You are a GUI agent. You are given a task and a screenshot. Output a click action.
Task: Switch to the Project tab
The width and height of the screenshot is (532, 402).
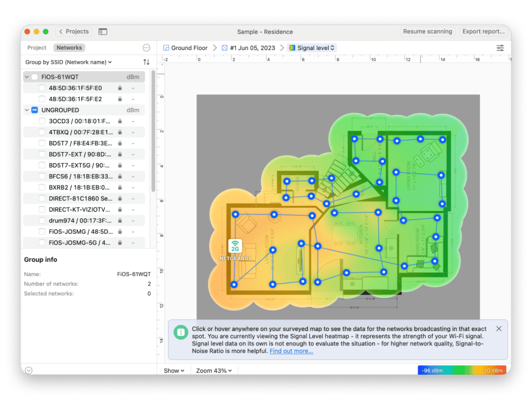(36, 48)
